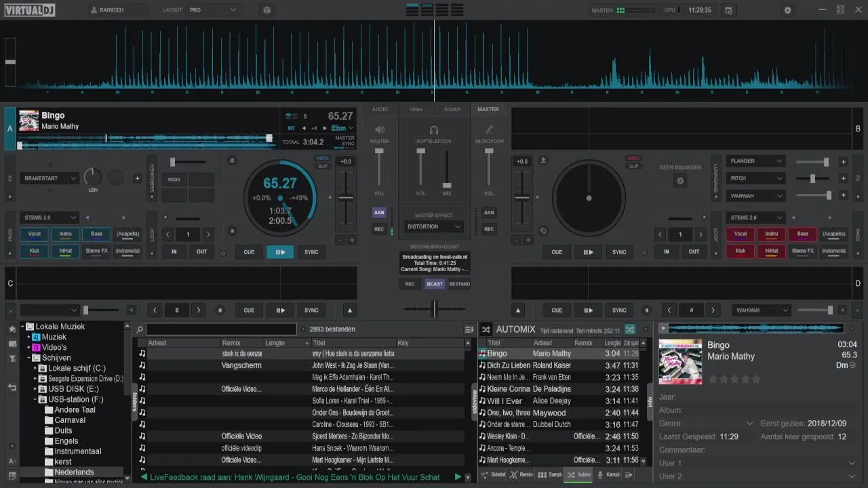This screenshot has height=488, width=868.
Task: Click the back arrow icon in the browser sidebar
Action: (12, 387)
